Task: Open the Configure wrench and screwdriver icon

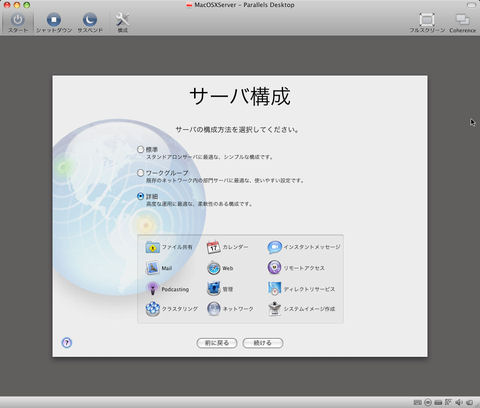Action: (122, 20)
